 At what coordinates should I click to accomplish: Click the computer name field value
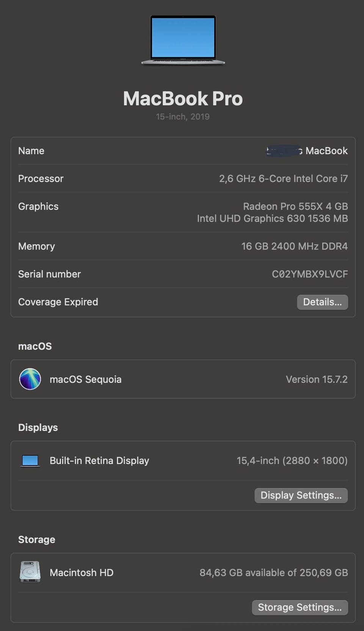coord(307,151)
